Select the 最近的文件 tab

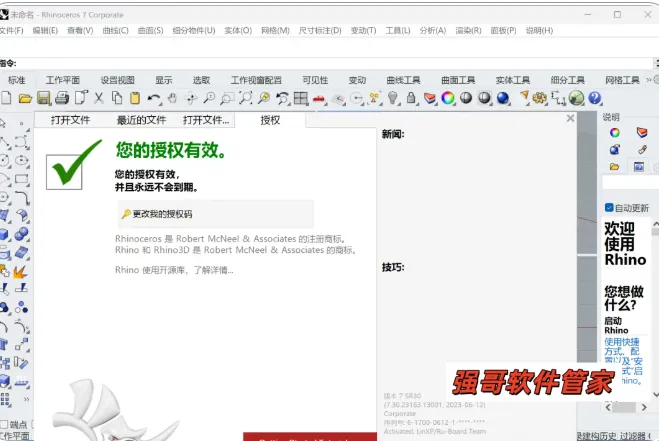142,120
